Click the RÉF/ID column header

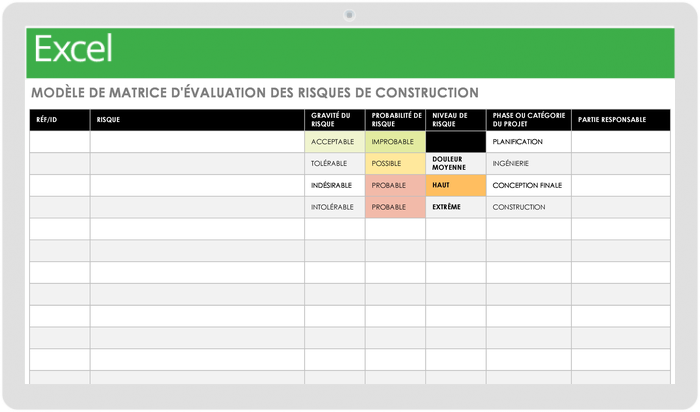60,120
